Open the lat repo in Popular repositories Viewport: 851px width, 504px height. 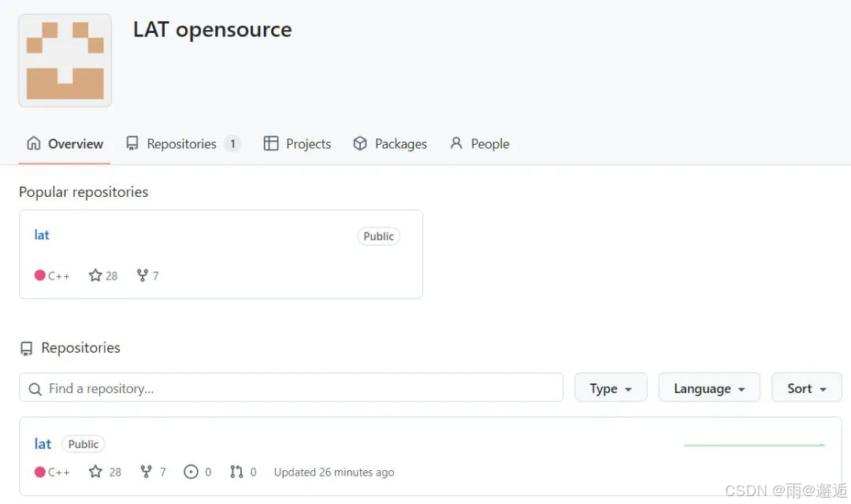pyautogui.click(x=42, y=235)
